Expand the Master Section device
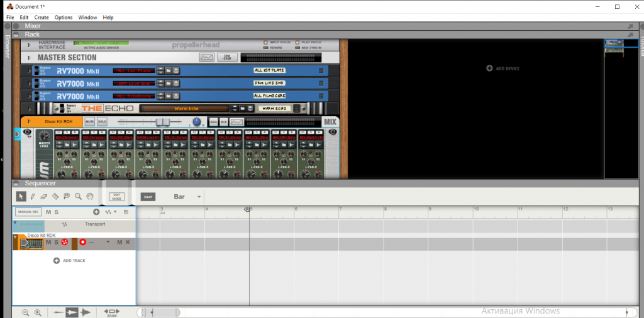644x318 pixels. [29, 58]
